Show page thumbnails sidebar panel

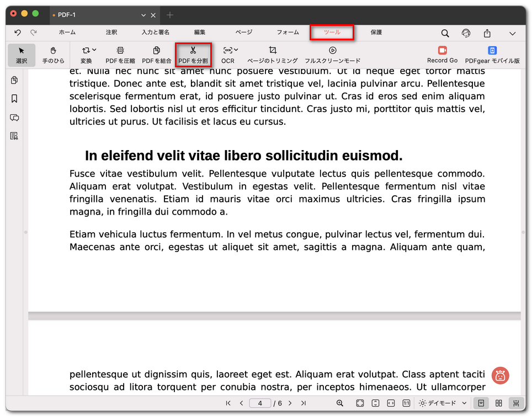(x=14, y=80)
